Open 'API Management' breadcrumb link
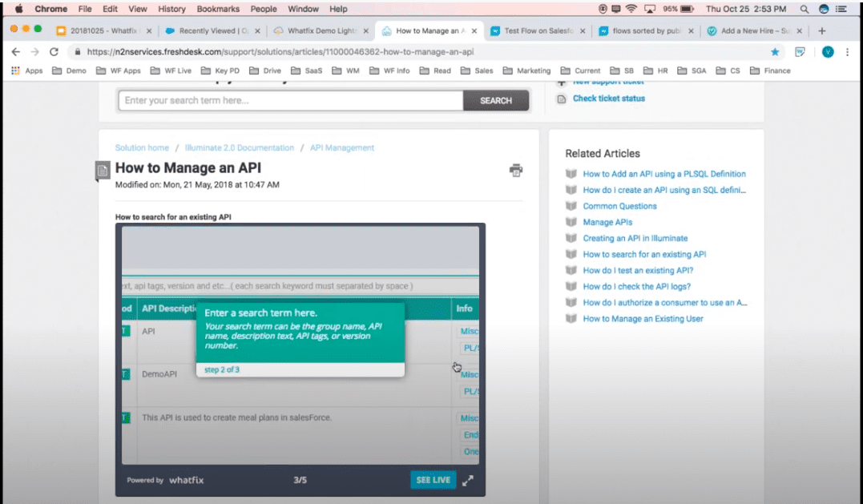Image resolution: width=863 pixels, height=504 pixels. coord(342,147)
